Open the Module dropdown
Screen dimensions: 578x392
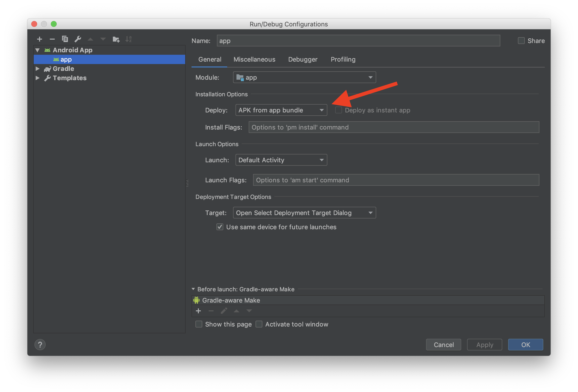pyautogui.click(x=304, y=78)
